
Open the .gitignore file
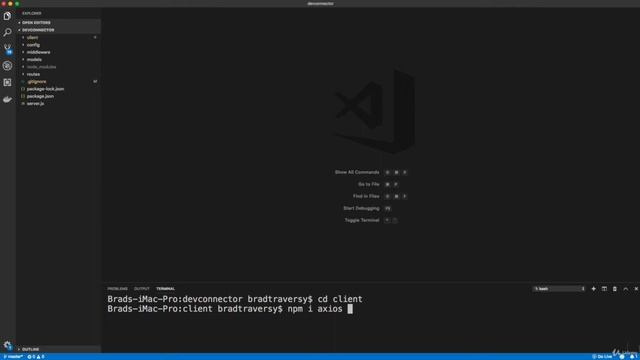click(x=58, y=82)
